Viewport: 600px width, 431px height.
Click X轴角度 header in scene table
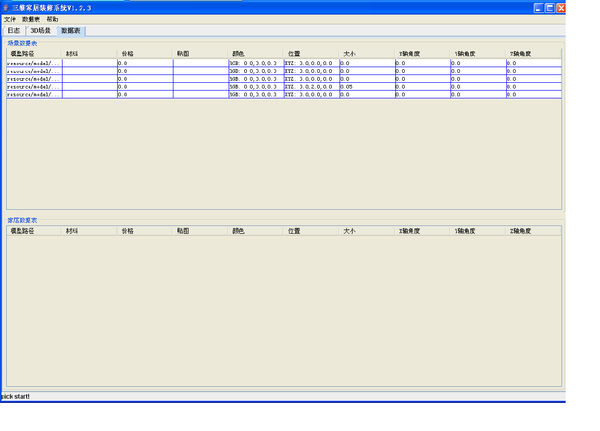pos(409,53)
